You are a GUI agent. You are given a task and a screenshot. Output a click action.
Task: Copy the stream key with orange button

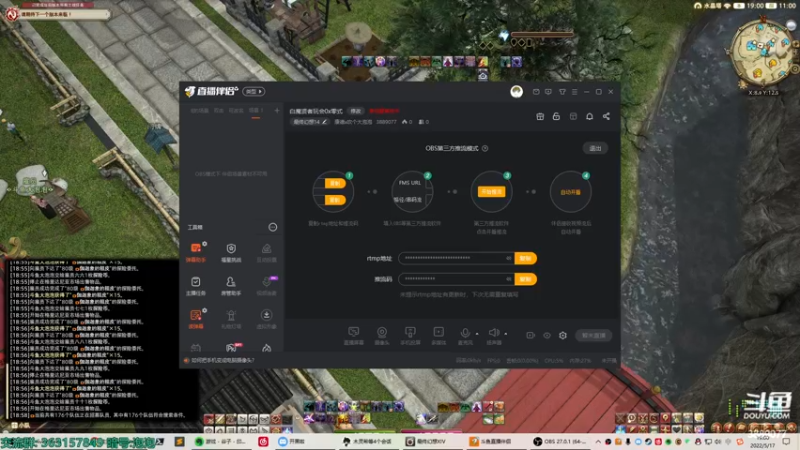(526, 279)
